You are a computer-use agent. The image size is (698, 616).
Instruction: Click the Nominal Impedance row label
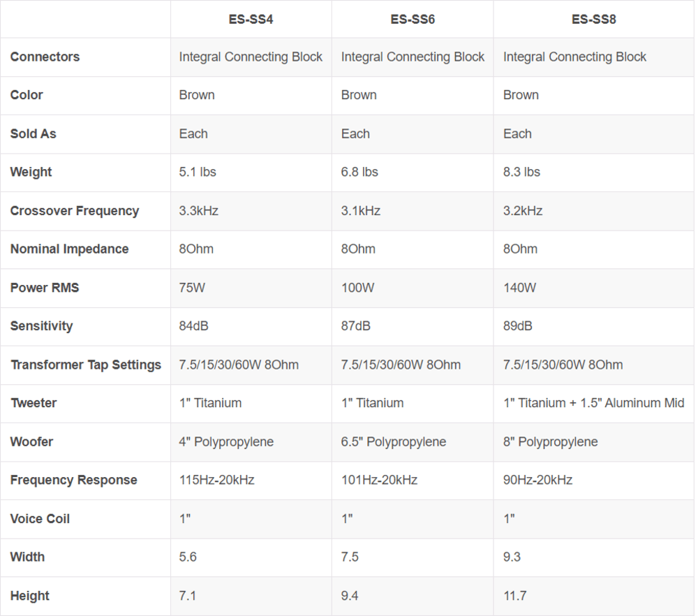coord(69,249)
